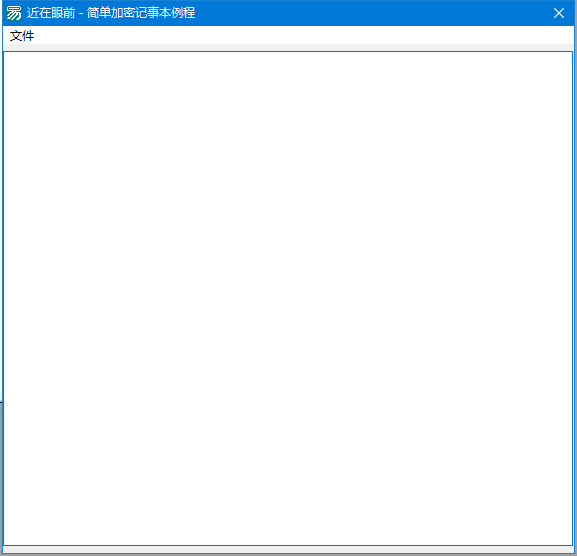Click the bottom-right corner inside the editor
This screenshot has width=577, height=556.
click(567, 539)
